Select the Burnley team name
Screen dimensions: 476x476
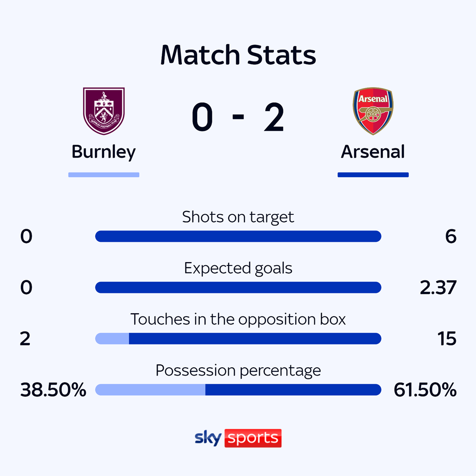[104, 152]
